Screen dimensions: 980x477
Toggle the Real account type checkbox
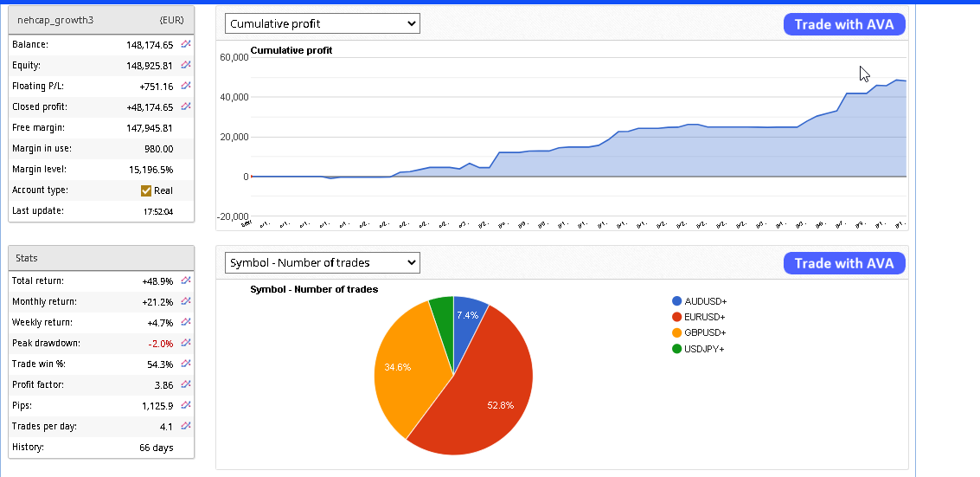pos(146,190)
